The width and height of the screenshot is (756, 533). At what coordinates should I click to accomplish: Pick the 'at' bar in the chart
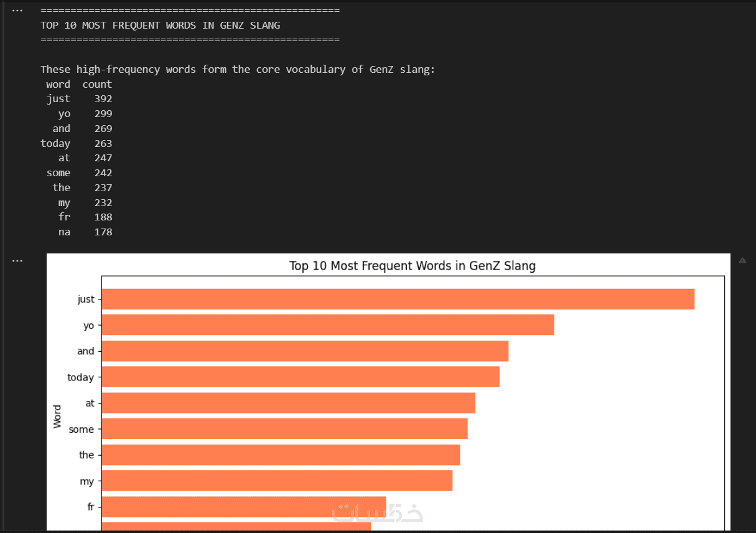coord(288,403)
